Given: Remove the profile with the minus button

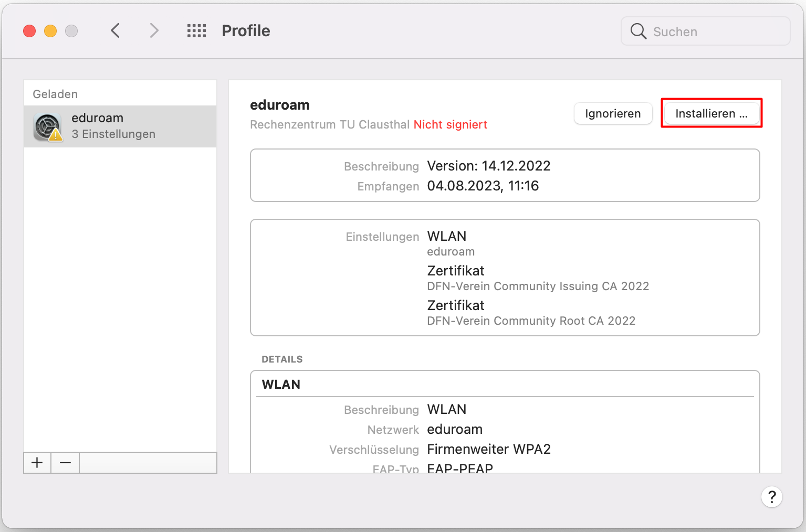Looking at the screenshot, I should click(x=65, y=463).
